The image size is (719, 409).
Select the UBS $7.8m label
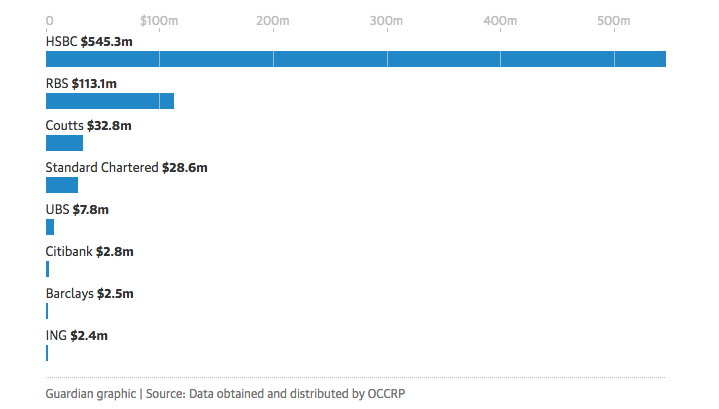77,210
